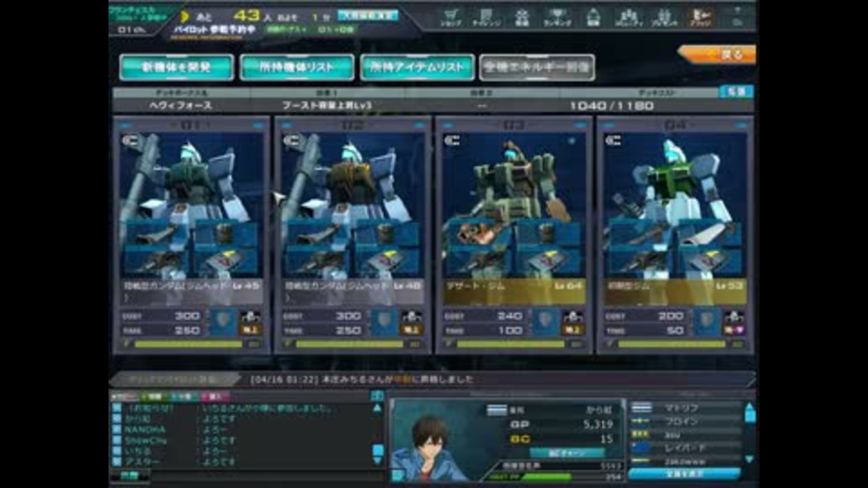Viewport: 868px width, 488px height.
Task: Click player list scroll down arrow
Action: click(750, 459)
